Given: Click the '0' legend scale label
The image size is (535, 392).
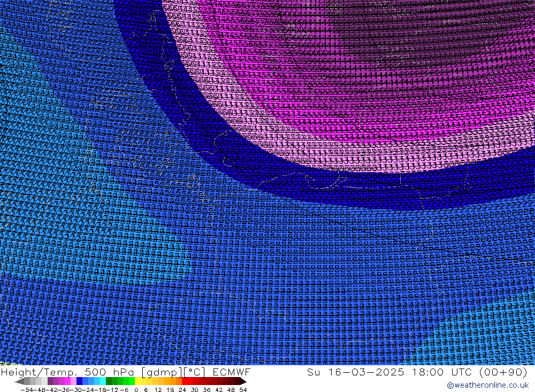Looking at the screenshot, I should point(136,390).
